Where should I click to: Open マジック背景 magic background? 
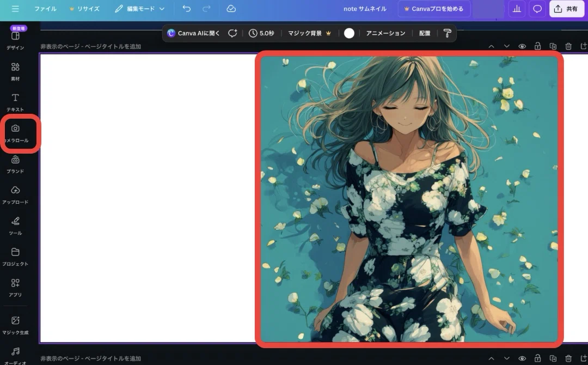click(x=309, y=33)
